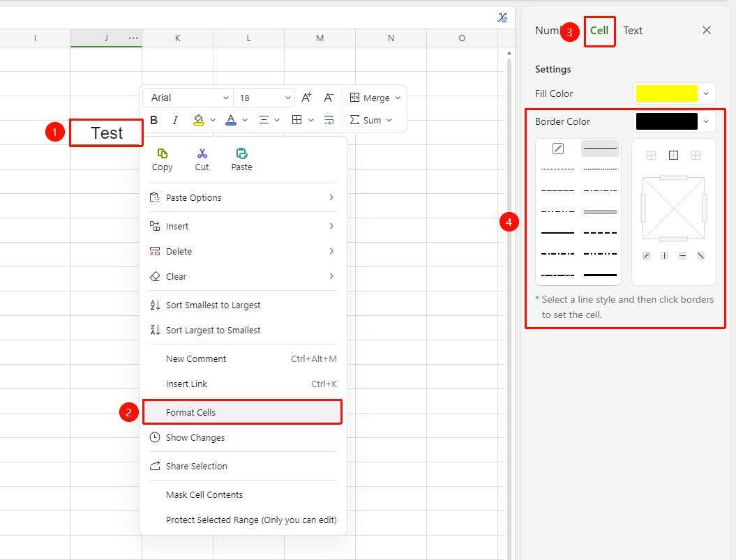Expand the Sum functions arrow

pos(389,120)
